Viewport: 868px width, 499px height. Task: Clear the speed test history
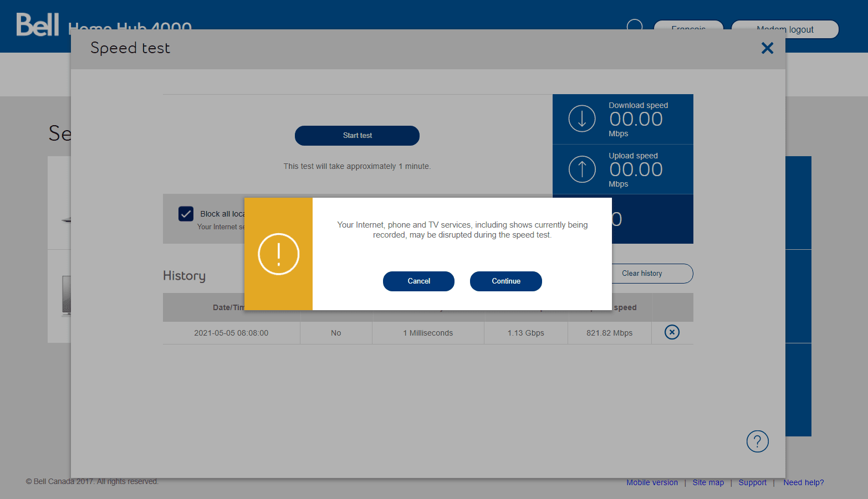642,273
